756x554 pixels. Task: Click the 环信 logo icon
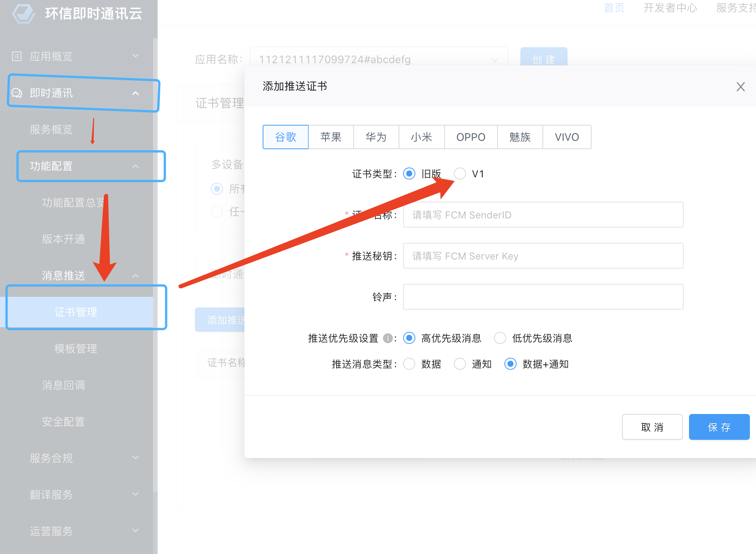click(24, 14)
